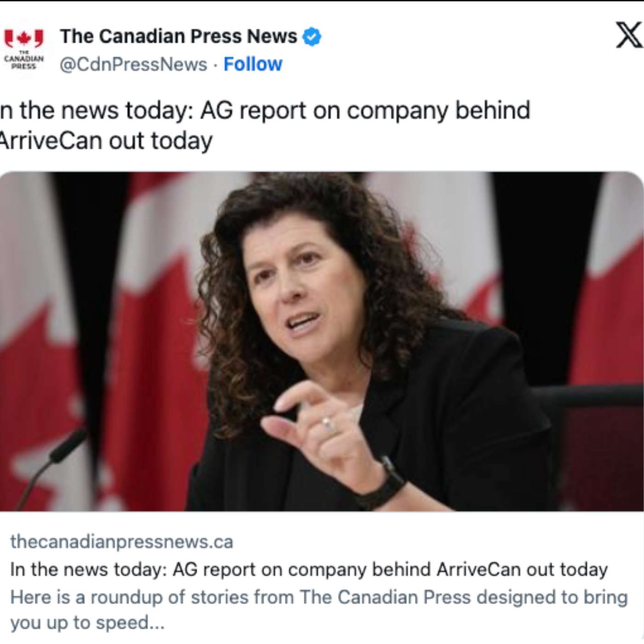Click the maple leaf in the avatar

24,39
